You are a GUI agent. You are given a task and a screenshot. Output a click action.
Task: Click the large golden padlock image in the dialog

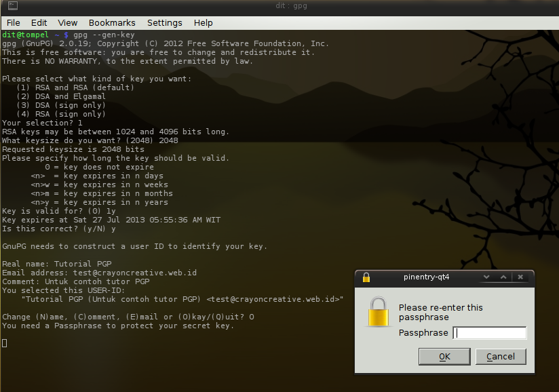[x=379, y=312]
